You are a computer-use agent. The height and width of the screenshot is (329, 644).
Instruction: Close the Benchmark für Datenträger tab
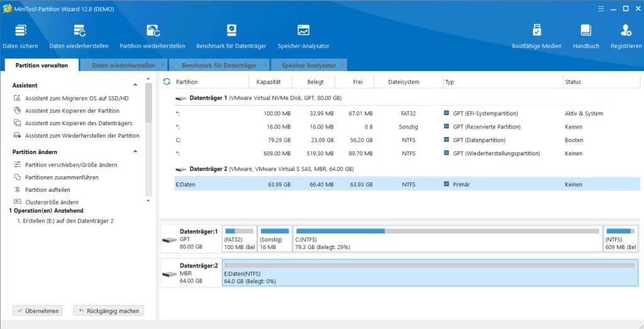pos(265,65)
